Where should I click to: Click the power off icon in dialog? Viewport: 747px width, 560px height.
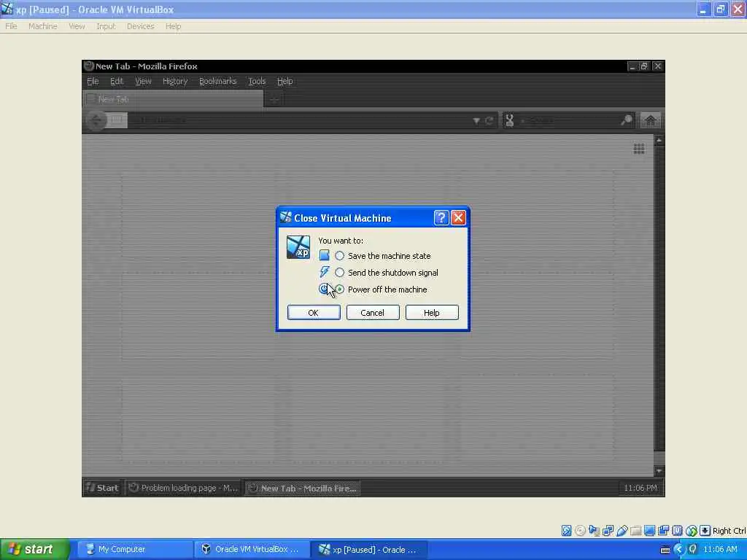[323, 289]
